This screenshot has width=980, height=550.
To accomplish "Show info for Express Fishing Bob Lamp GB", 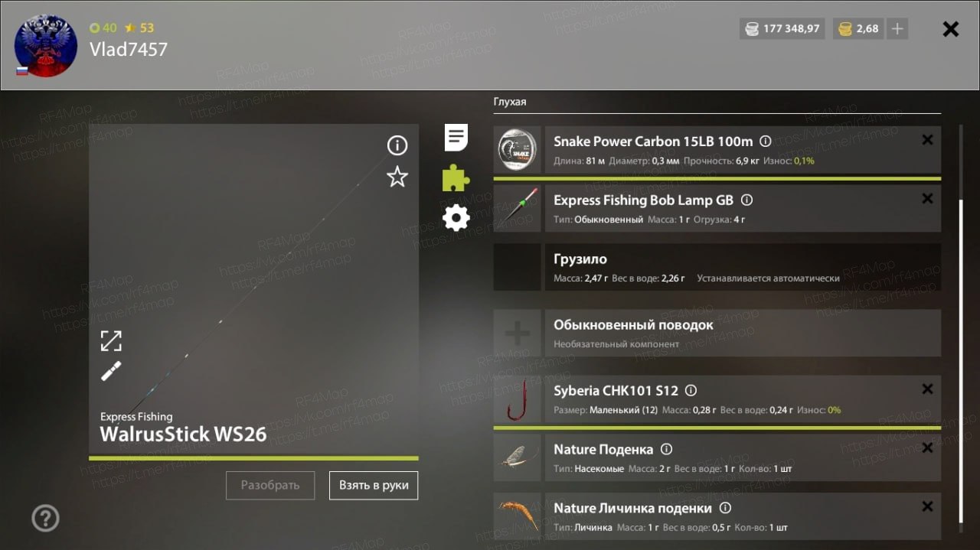I will coord(747,200).
